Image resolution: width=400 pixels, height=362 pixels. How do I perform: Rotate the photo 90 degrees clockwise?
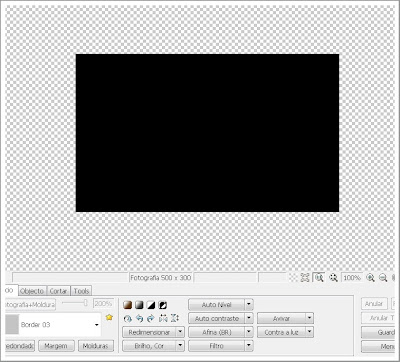[151, 319]
